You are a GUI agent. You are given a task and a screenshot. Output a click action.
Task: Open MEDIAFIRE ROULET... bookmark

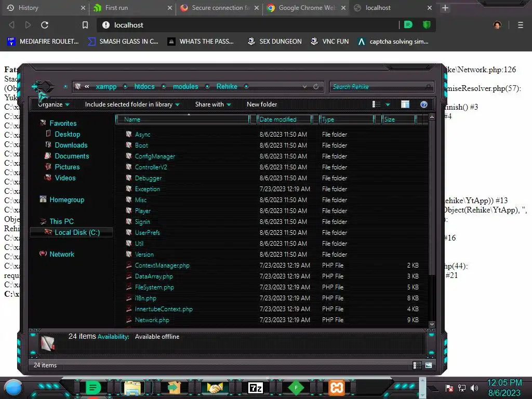pos(43,42)
